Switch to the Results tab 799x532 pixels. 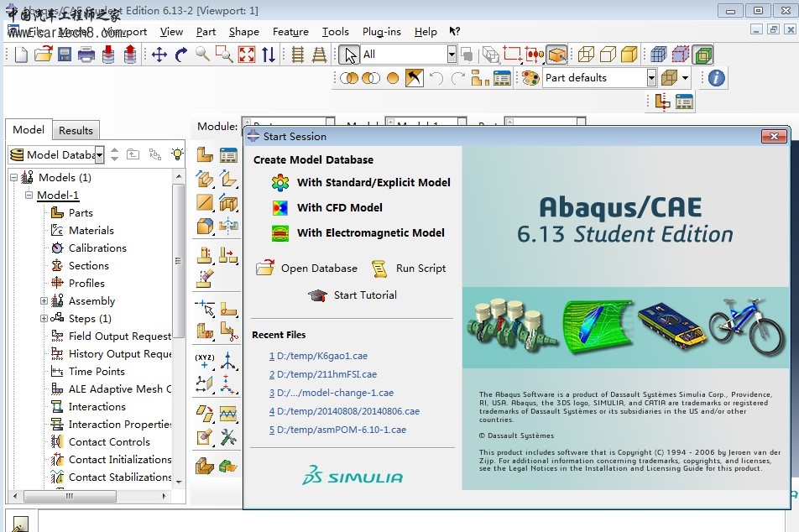point(76,130)
